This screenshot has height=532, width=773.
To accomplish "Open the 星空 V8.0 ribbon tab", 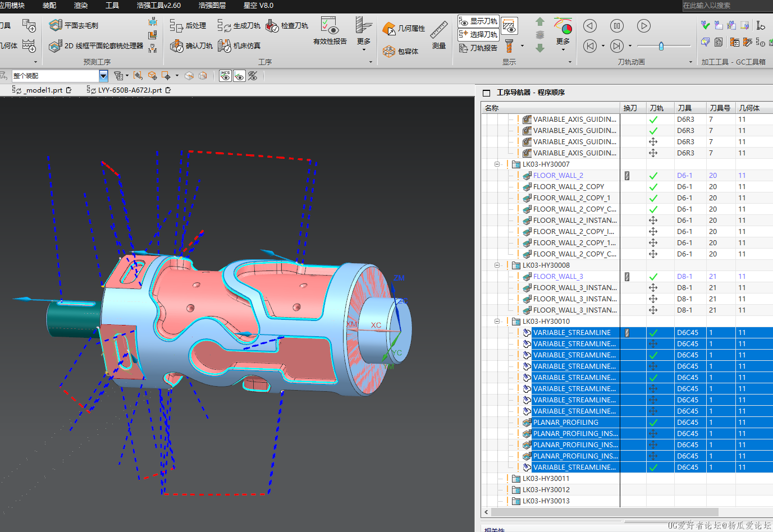I will [258, 5].
